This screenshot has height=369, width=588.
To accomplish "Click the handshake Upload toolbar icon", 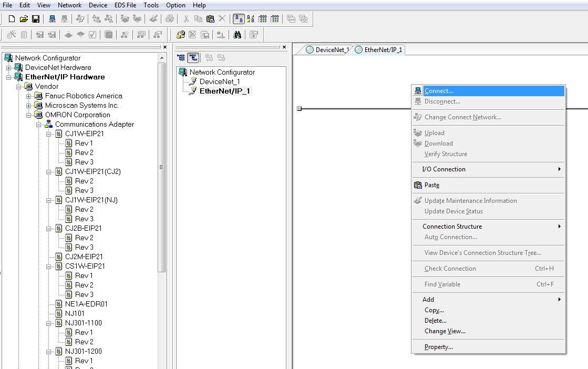I will (125, 19).
